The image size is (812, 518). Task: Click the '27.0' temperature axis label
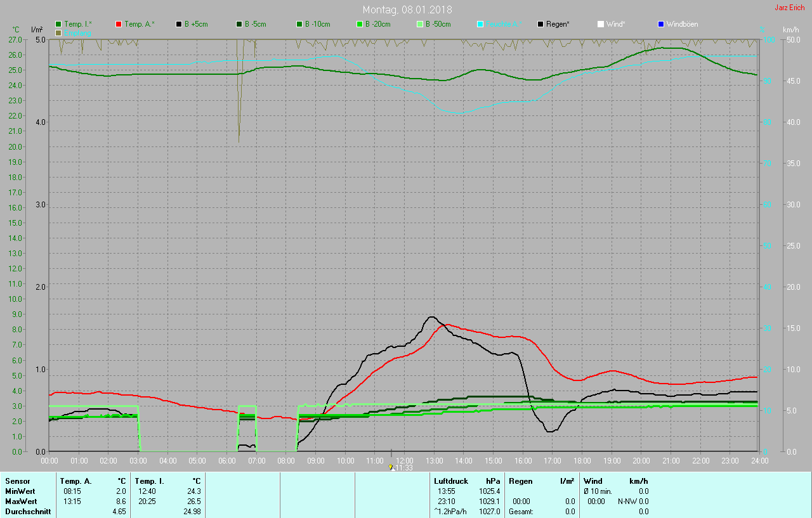point(15,39)
